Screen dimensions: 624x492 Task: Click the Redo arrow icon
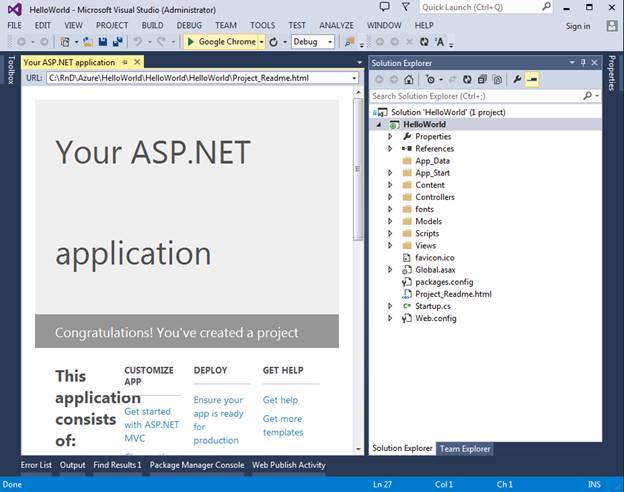[x=161, y=41]
